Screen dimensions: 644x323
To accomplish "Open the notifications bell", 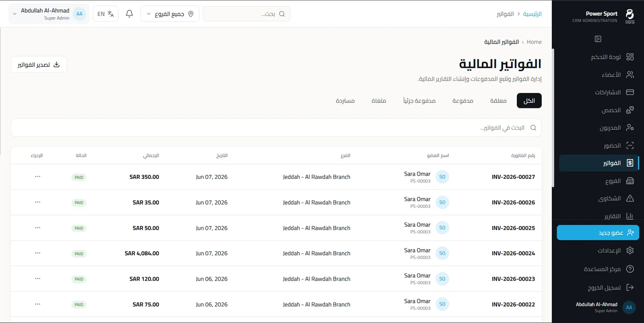I will 129,14.
